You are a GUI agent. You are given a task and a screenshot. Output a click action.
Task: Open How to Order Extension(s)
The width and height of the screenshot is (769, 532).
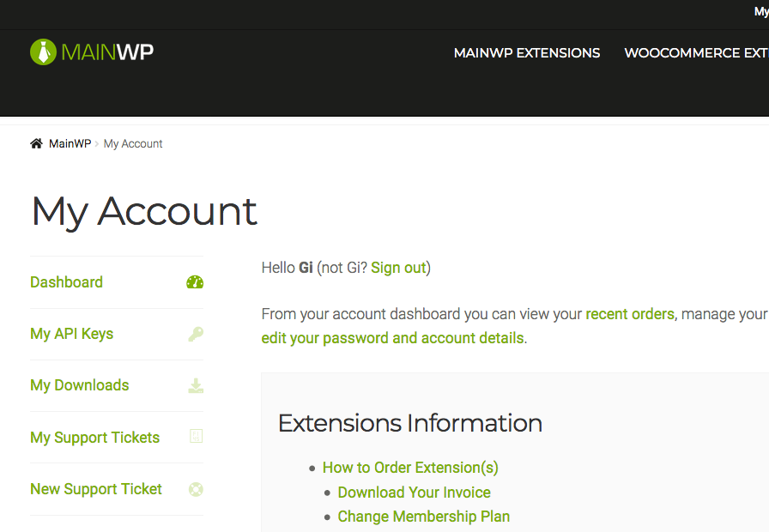click(x=410, y=468)
